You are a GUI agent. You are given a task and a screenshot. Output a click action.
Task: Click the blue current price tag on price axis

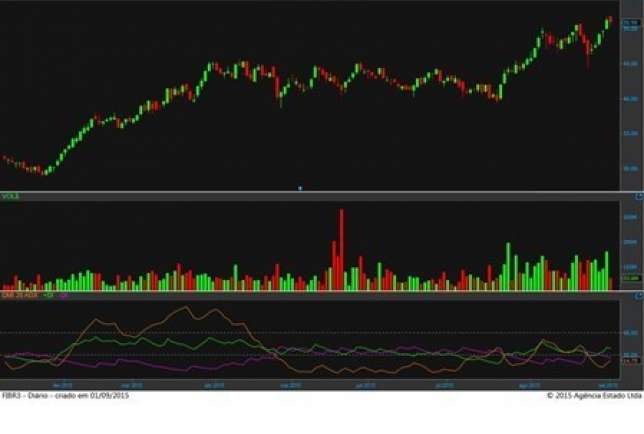[630, 22]
